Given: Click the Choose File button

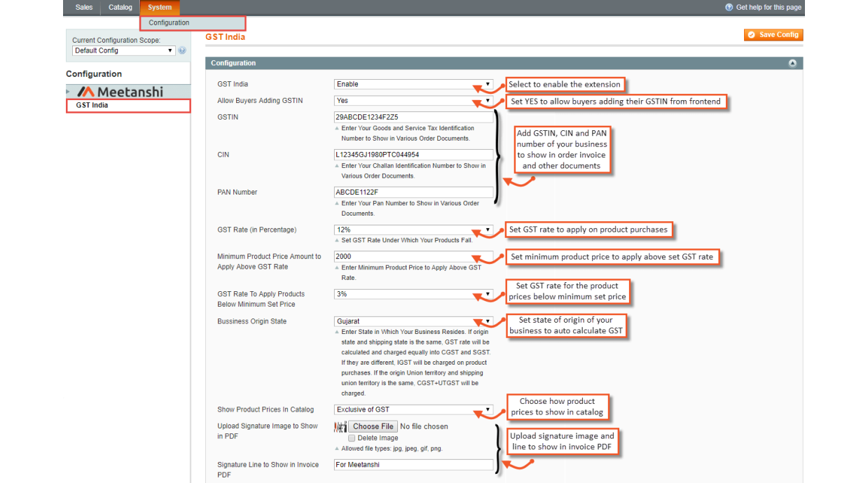Looking at the screenshot, I should pos(373,426).
